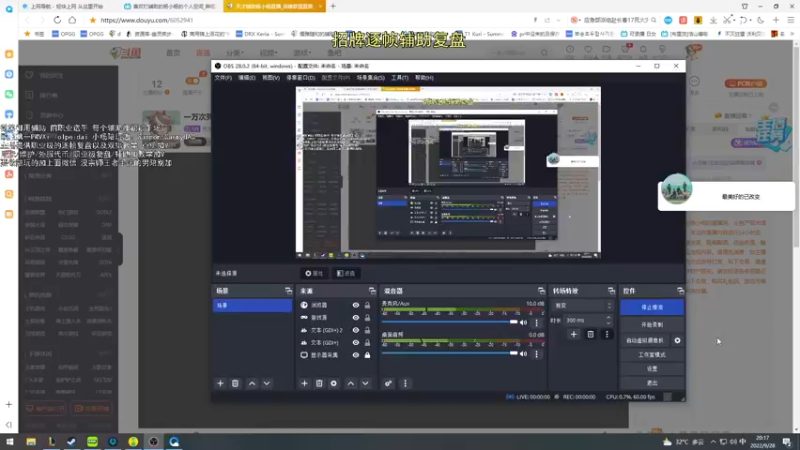The image size is (800, 450).
Task: Click the start recording button
Action: [x=652, y=324]
